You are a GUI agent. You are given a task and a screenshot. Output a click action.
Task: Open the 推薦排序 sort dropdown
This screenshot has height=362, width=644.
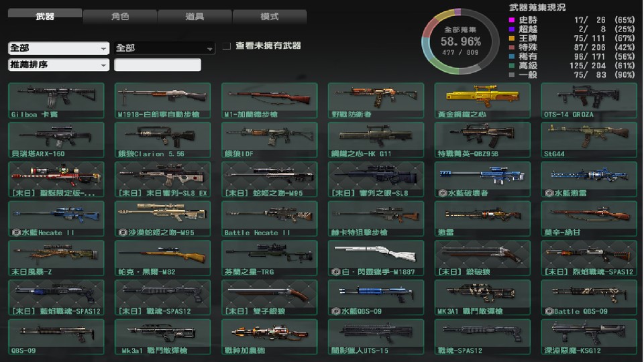pos(58,65)
